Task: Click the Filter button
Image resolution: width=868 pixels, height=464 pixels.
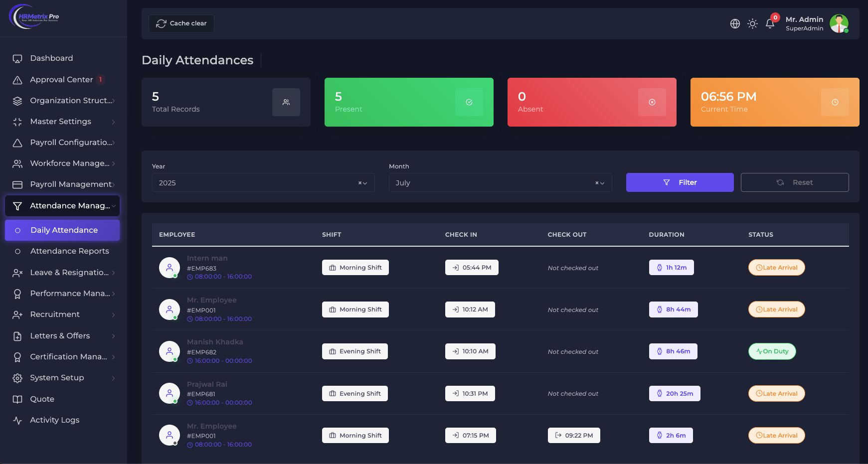Action: pyautogui.click(x=680, y=182)
